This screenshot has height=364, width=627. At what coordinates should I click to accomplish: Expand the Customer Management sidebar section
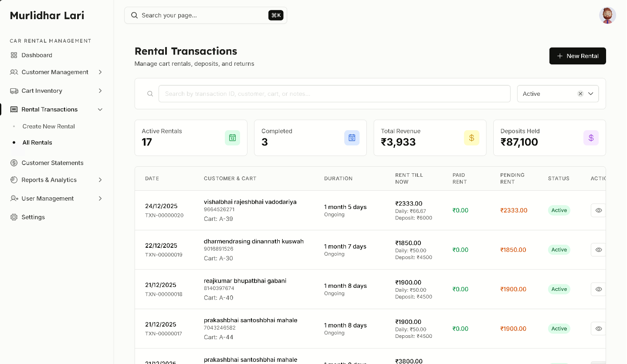pyautogui.click(x=101, y=72)
